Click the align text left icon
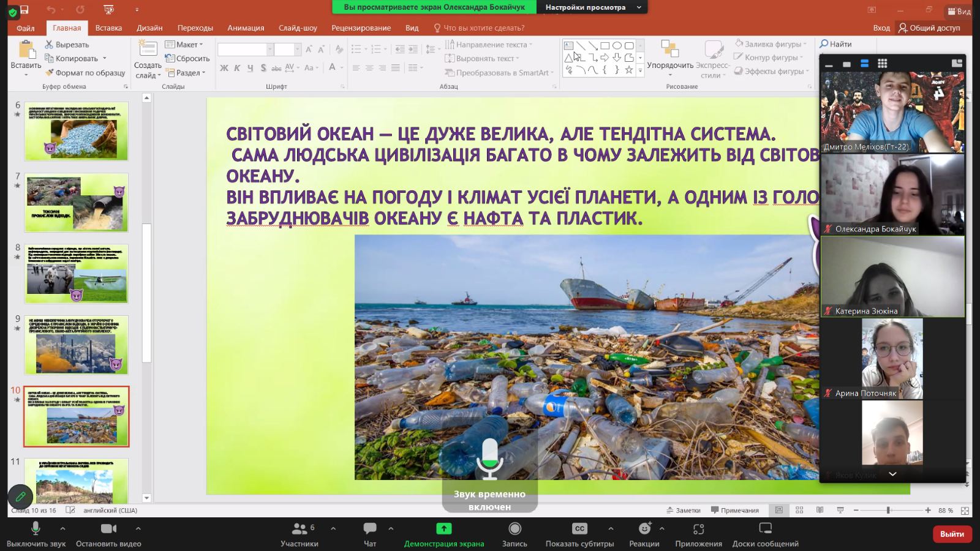 (356, 68)
